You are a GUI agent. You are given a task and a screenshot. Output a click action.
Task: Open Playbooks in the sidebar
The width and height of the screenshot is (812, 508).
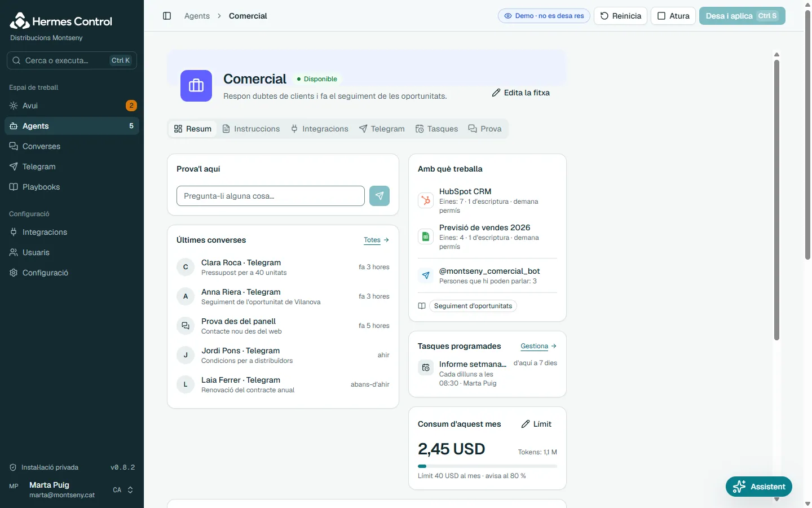[x=72, y=187]
